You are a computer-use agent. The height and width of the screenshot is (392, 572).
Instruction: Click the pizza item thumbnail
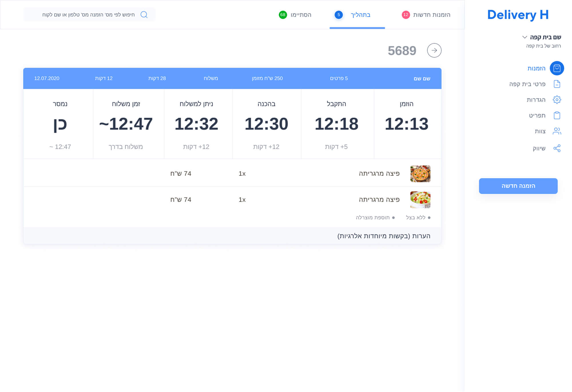point(420,174)
